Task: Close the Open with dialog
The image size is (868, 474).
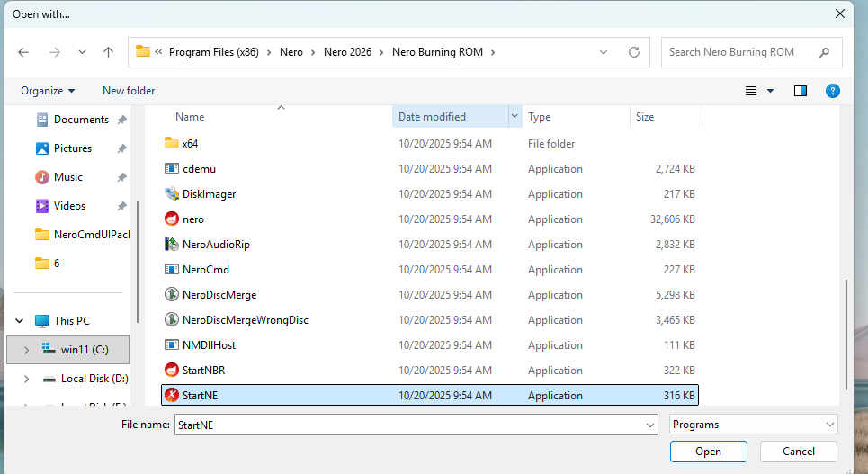Action: pos(840,13)
